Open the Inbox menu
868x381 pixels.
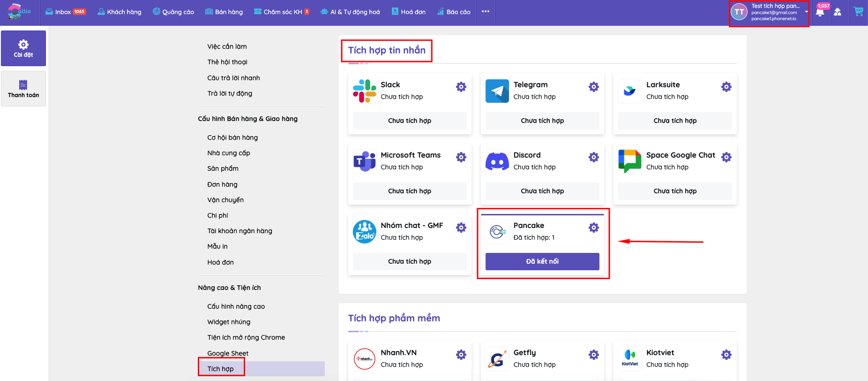coord(65,12)
